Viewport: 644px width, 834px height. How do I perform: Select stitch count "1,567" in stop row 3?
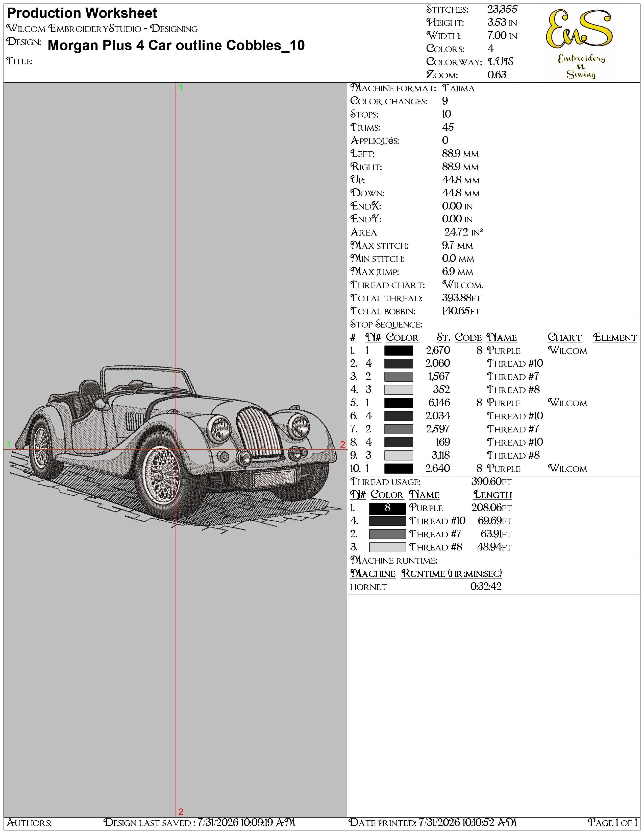(439, 377)
